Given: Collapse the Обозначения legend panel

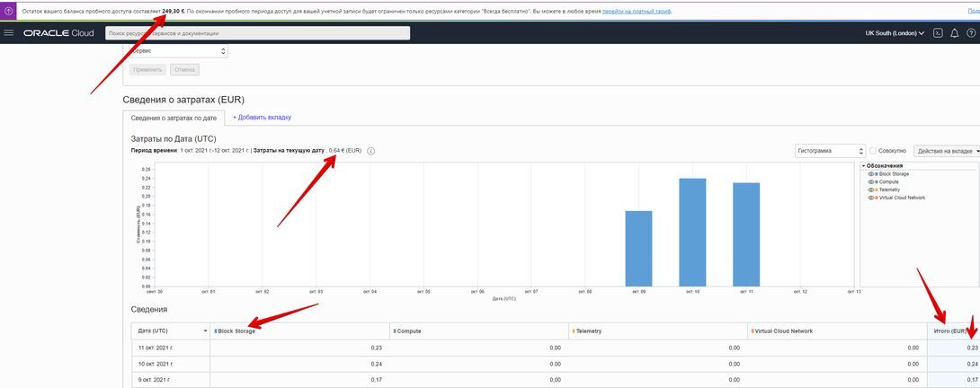Looking at the screenshot, I should coord(863,166).
